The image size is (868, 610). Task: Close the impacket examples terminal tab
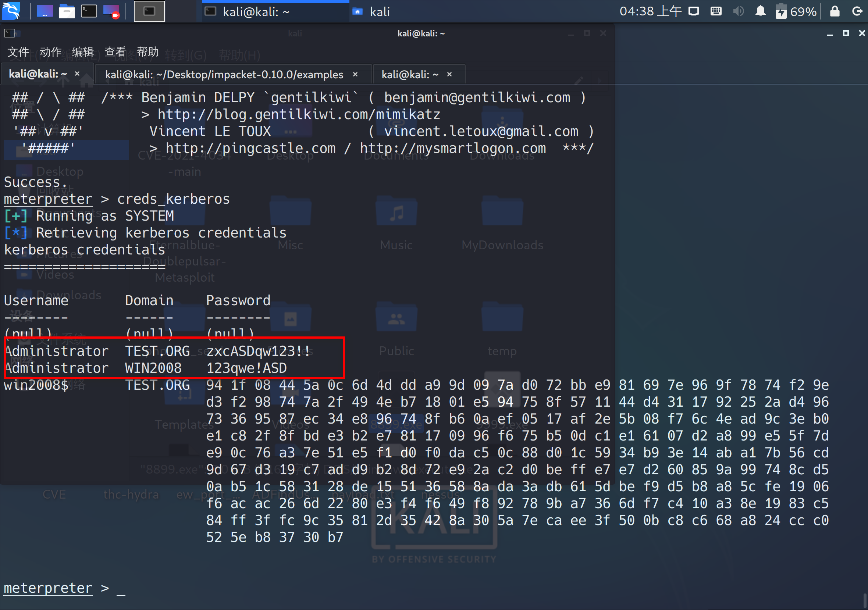click(x=355, y=74)
